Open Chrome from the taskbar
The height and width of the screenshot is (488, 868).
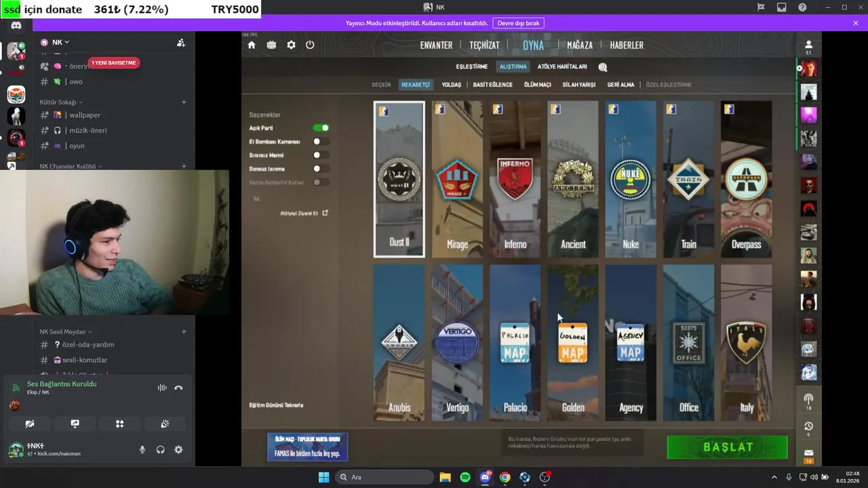pyautogui.click(x=505, y=477)
